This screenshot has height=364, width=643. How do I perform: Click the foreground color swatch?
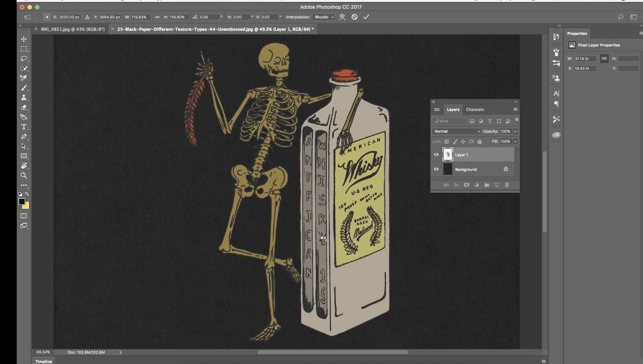click(x=21, y=202)
